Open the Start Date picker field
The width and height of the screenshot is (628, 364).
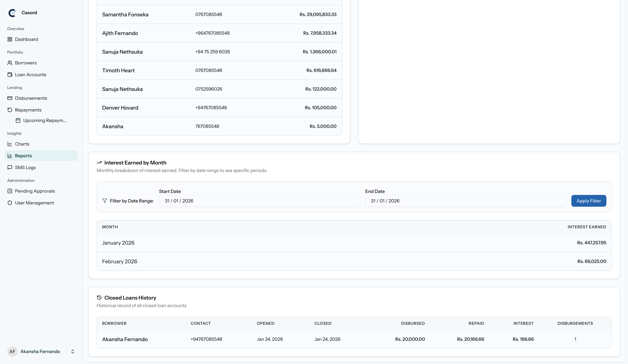[259, 201]
